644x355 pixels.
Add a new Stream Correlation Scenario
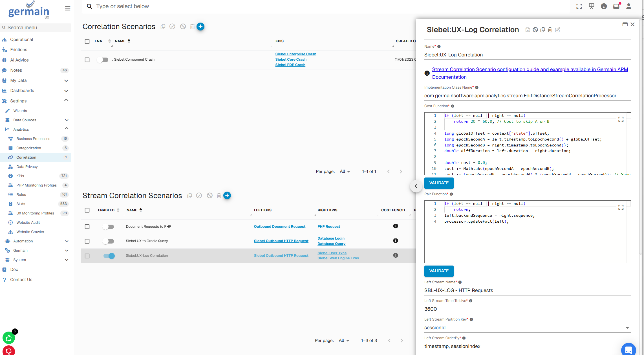pyautogui.click(x=227, y=196)
